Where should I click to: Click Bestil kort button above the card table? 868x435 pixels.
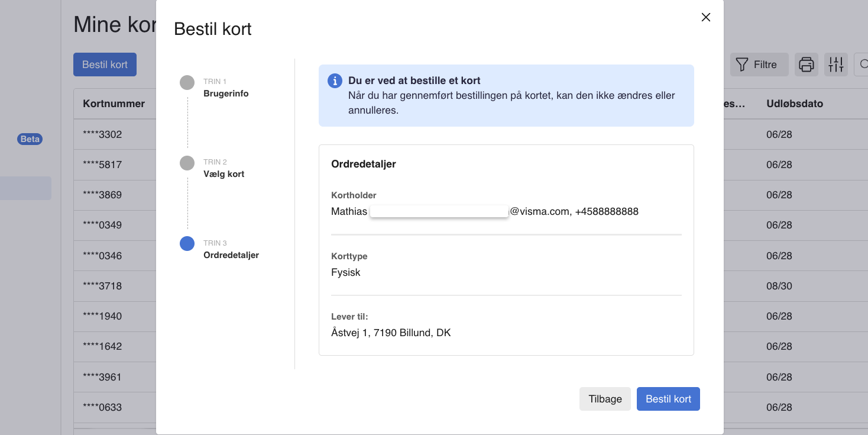click(x=105, y=65)
